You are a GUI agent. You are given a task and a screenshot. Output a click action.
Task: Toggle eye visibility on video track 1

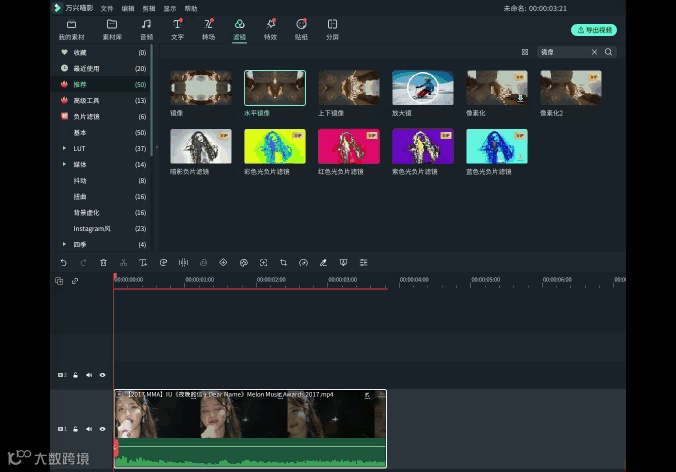coord(102,429)
